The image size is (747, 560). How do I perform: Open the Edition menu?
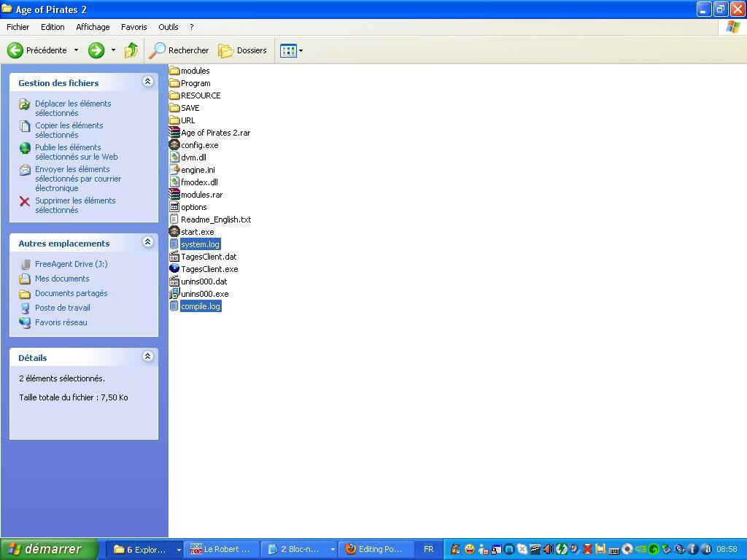[53, 27]
